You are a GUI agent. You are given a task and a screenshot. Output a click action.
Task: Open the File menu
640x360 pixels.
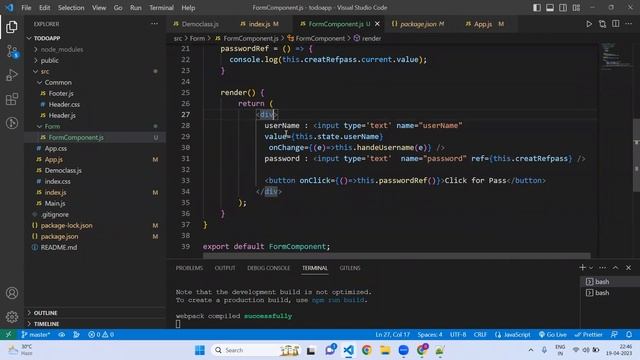tap(26, 8)
